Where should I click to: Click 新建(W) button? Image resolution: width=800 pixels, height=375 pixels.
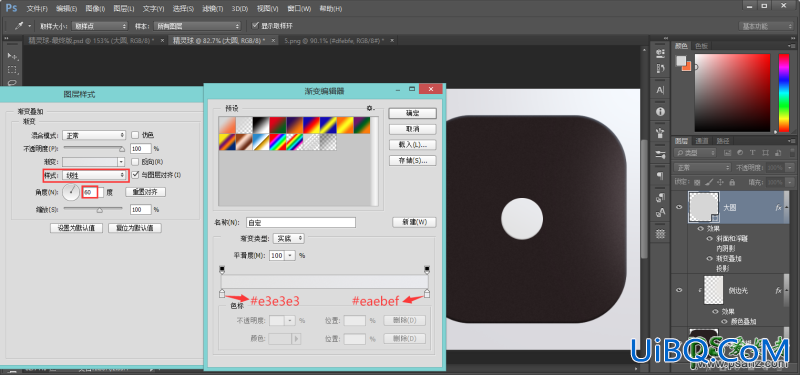[414, 222]
